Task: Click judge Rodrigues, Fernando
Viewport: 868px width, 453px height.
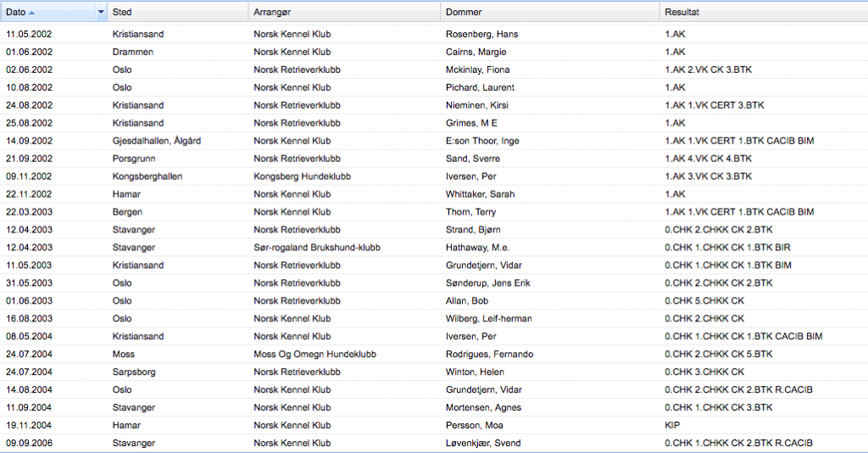Action: (x=489, y=354)
